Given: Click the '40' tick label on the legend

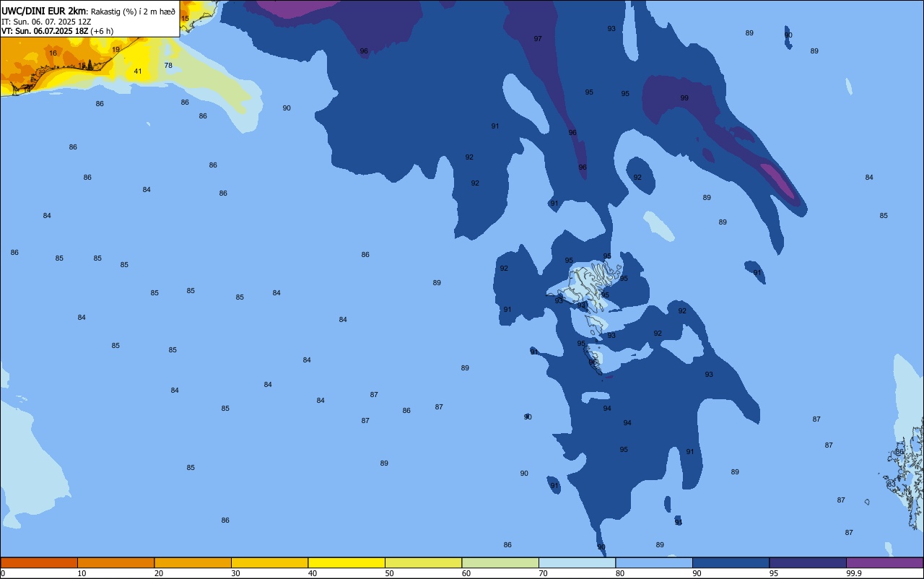Looking at the screenshot, I should tap(313, 573).
